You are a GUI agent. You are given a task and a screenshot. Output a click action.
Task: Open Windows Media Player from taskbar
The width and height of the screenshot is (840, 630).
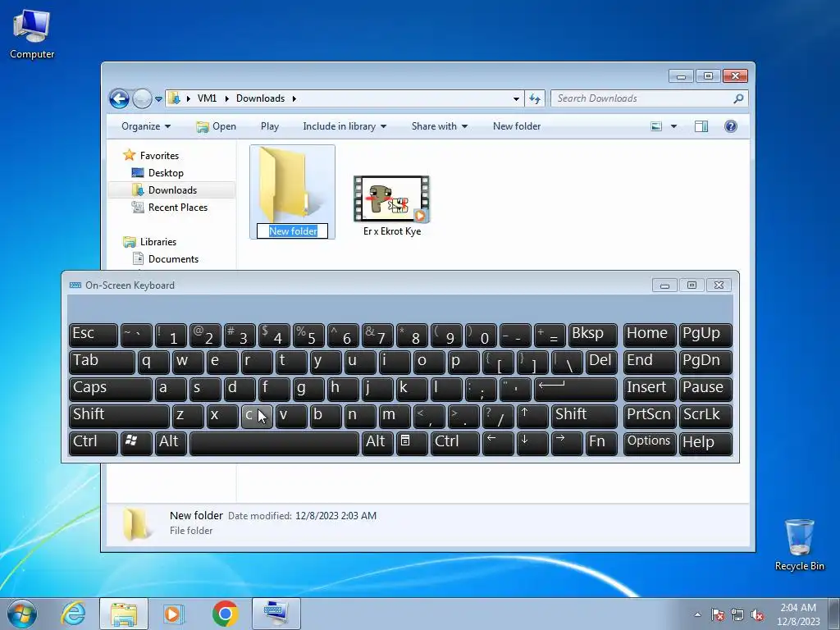click(173, 614)
